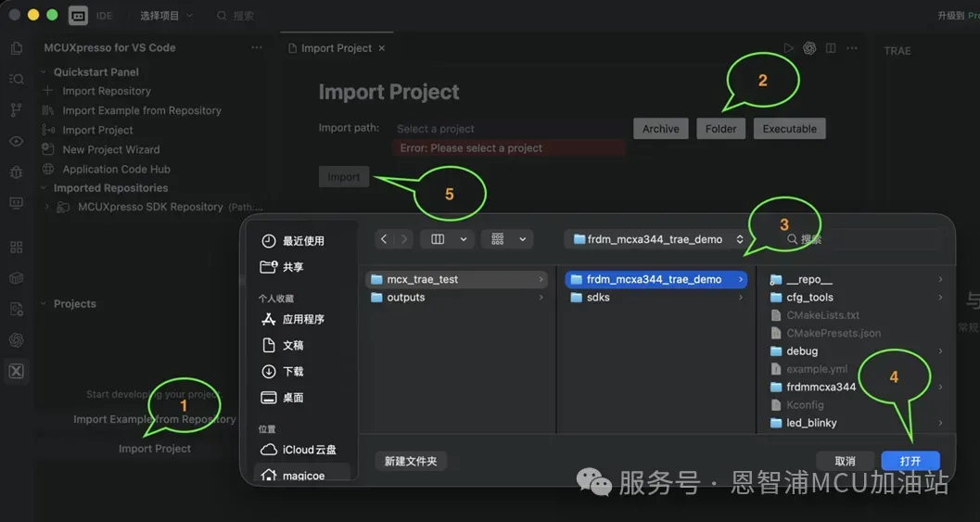Go forward in file dialog
The width and height of the screenshot is (980, 522).
pyautogui.click(x=403, y=239)
